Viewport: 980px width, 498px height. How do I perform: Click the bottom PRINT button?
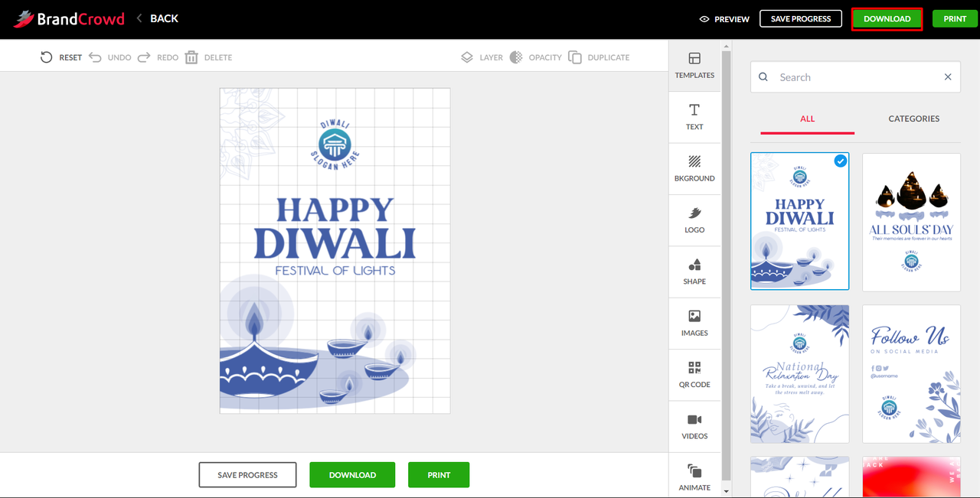[x=439, y=475]
